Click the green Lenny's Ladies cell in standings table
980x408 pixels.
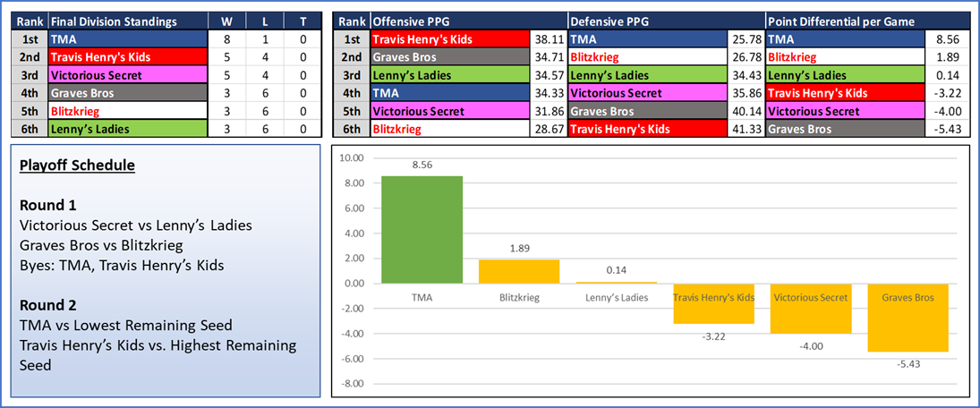click(126, 129)
